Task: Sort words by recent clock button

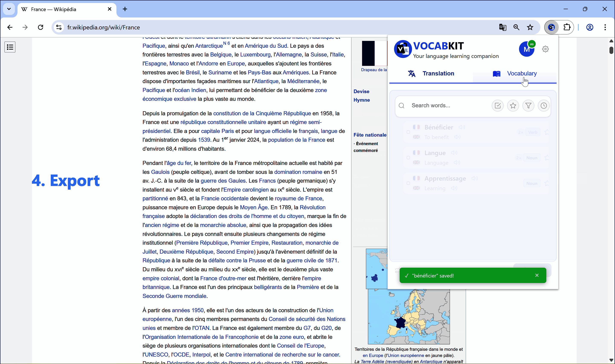Action: (544, 106)
